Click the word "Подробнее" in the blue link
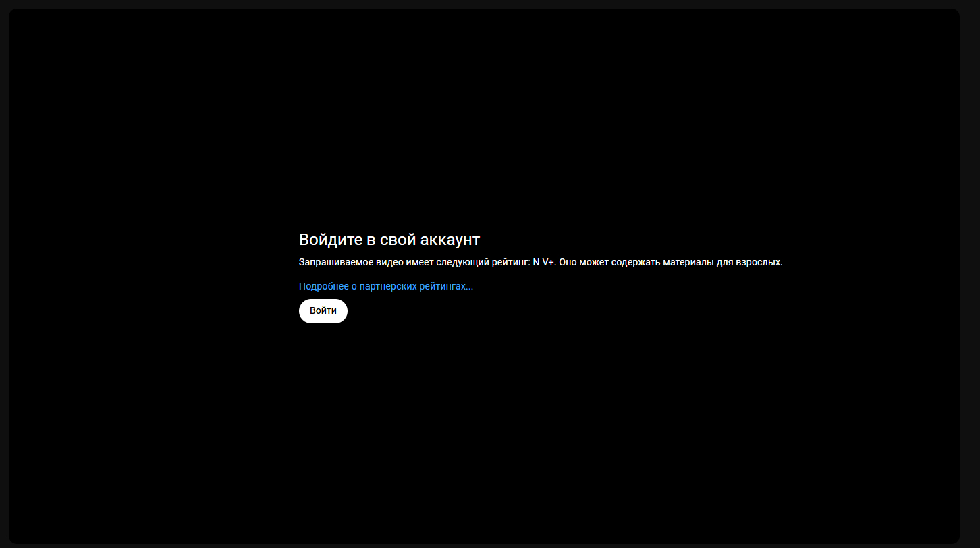The height and width of the screenshot is (548, 980). tap(323, 286)
